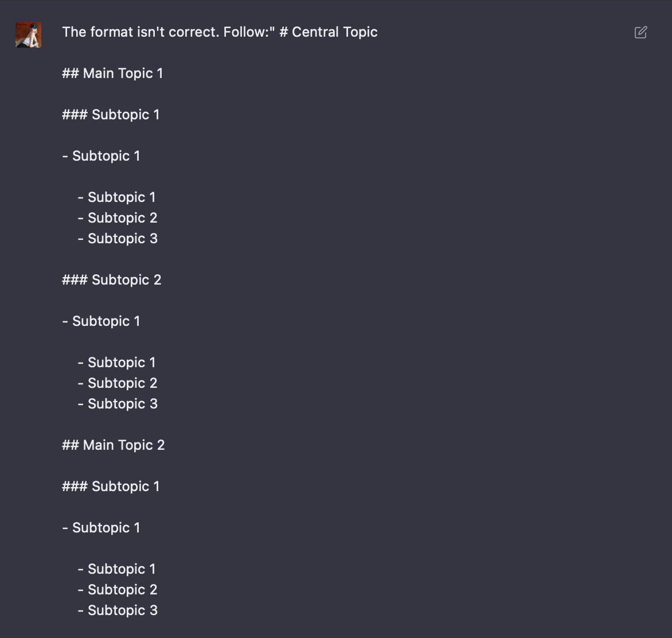Click the edit message pencil icon
672x638 pixels.
point(640,32)
